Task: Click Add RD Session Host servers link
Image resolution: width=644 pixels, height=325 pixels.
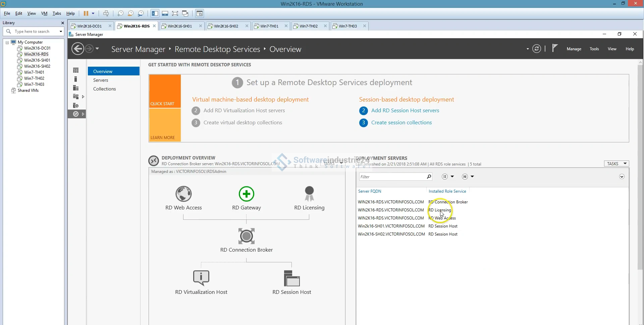Action: coord(405,111)
